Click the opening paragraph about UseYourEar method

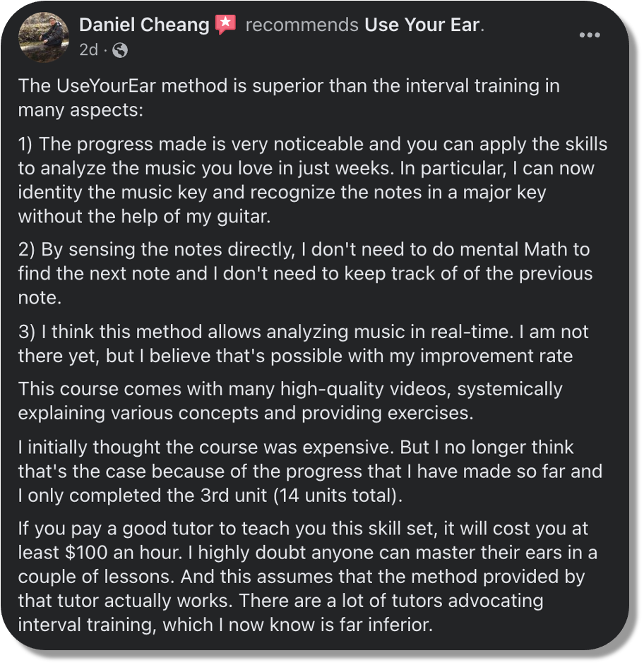[x=288, y=98]
